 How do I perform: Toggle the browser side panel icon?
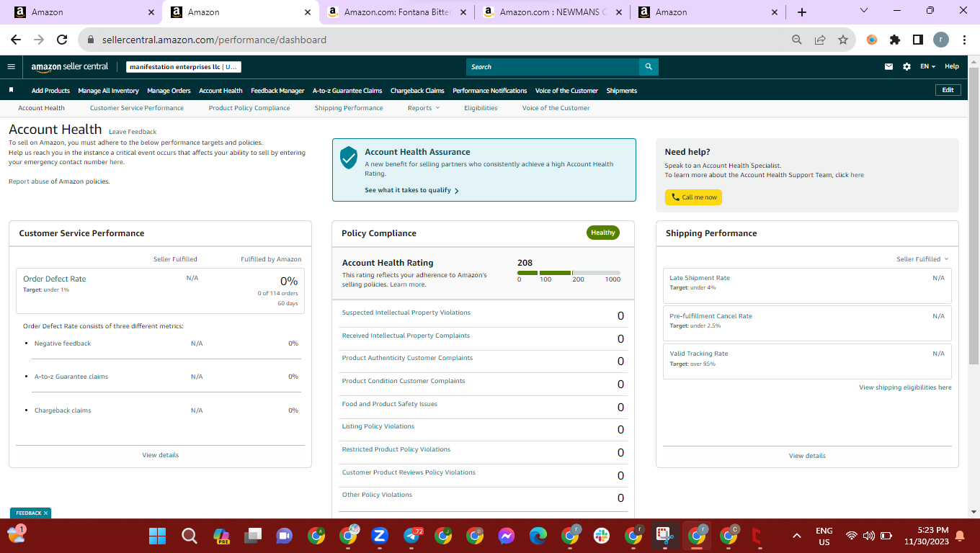tap(918, 40)
